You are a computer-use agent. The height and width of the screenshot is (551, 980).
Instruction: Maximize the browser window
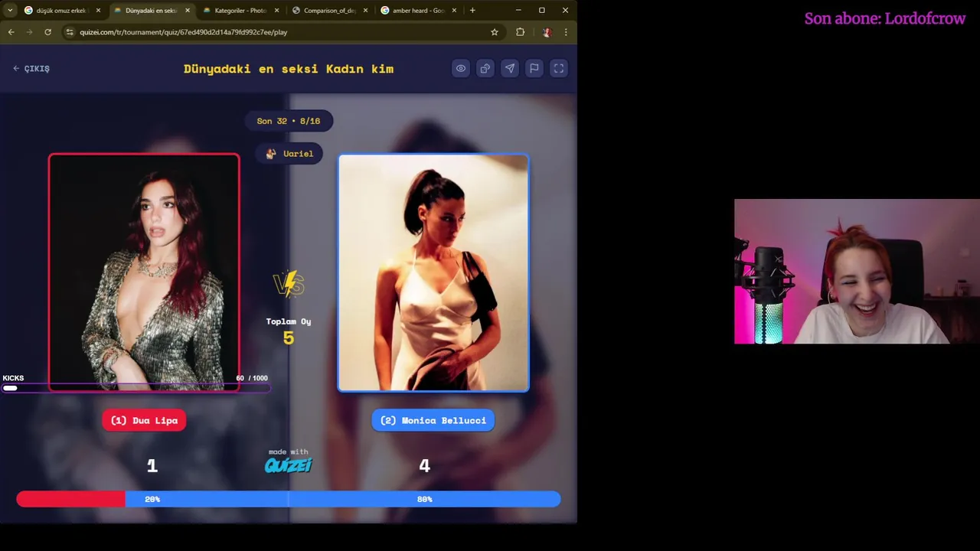click(x=542, y=10)
